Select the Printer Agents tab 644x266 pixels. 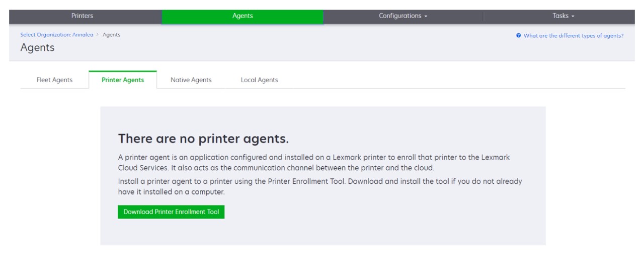pos(123,80)
